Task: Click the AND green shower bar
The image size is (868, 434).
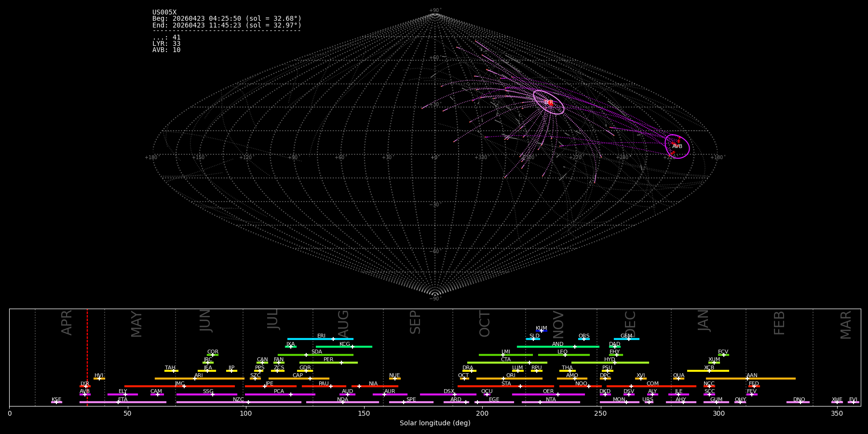Action: [x=558, y=347]
